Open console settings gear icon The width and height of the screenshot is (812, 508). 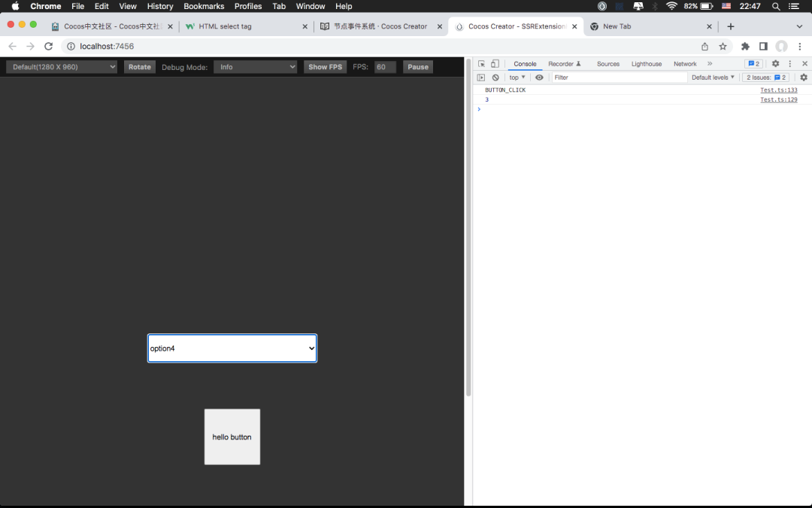click(x=803, y=78)
